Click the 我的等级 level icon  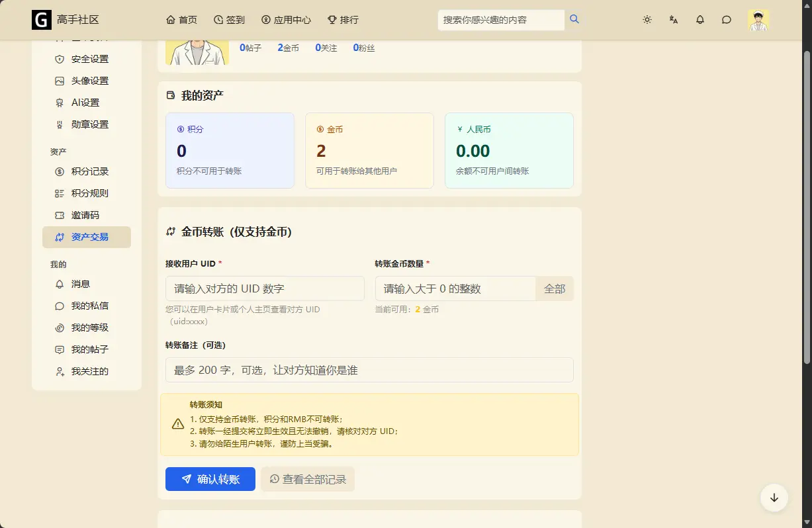pos(60,328)
